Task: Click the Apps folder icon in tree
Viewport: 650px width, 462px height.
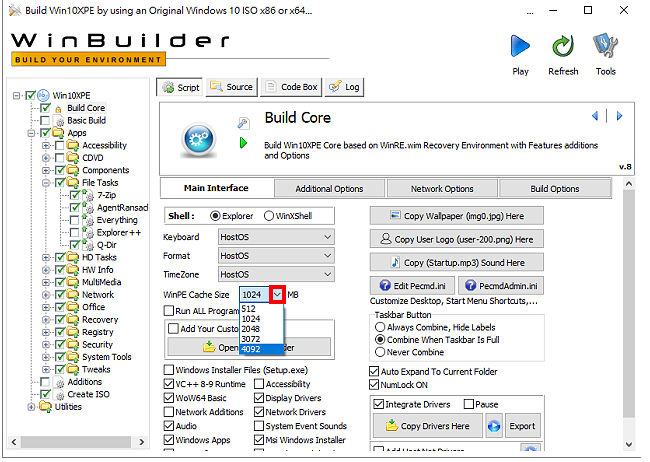Action: tap(58, 133)
